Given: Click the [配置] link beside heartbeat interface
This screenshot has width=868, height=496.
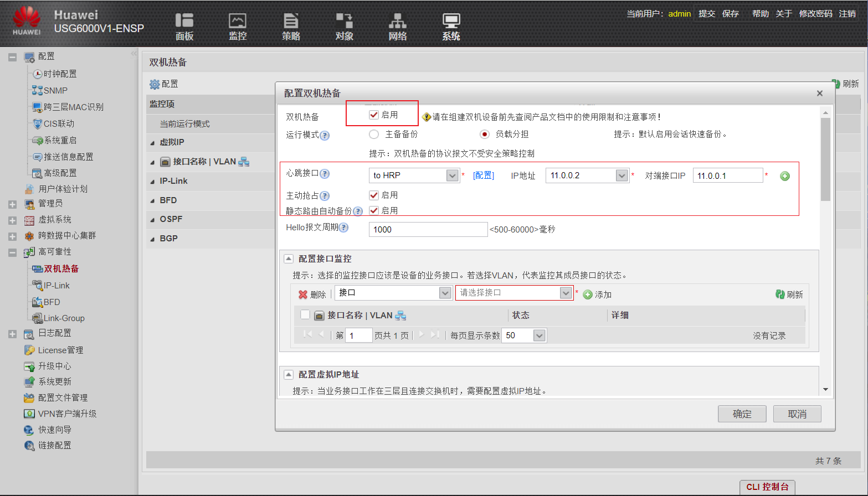Looking at the screenshot, I should tap(484, 175).
